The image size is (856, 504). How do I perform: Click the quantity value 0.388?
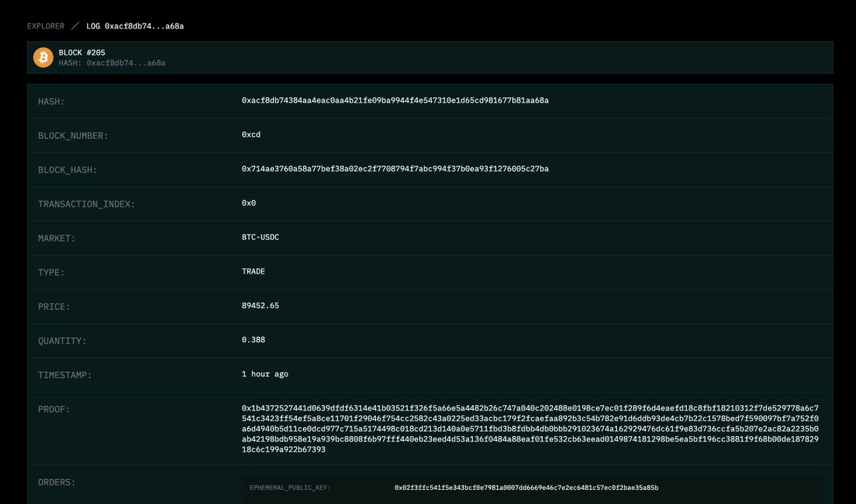pos(253,340)
